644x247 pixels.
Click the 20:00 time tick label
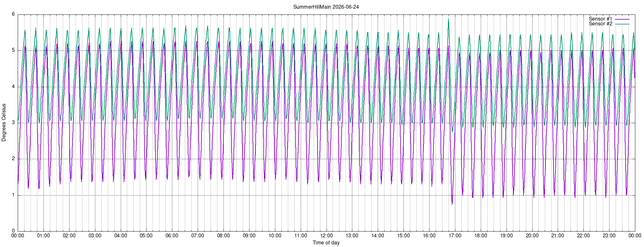click(532, 235)
